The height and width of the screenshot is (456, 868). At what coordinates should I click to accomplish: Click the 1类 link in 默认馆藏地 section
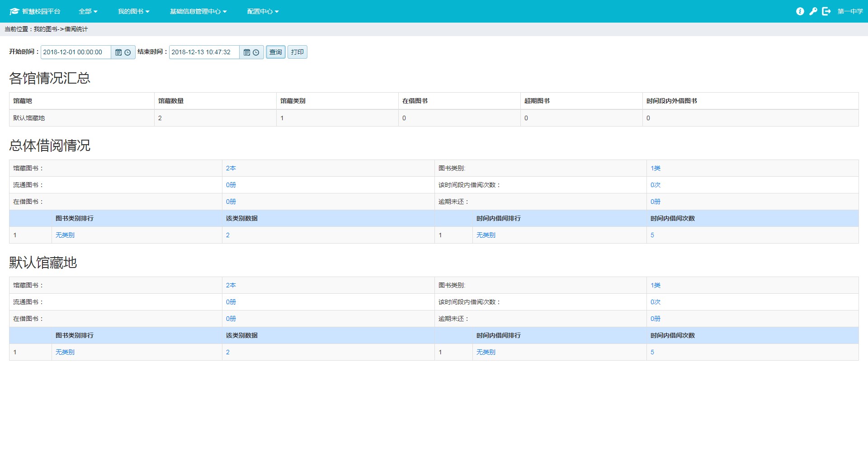point(656,285)
